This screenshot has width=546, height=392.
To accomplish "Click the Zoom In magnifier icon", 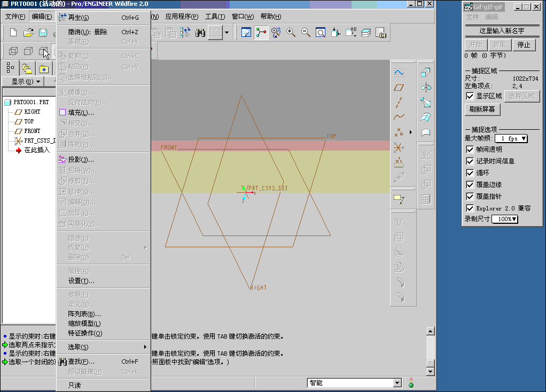I will click(291, 33).
